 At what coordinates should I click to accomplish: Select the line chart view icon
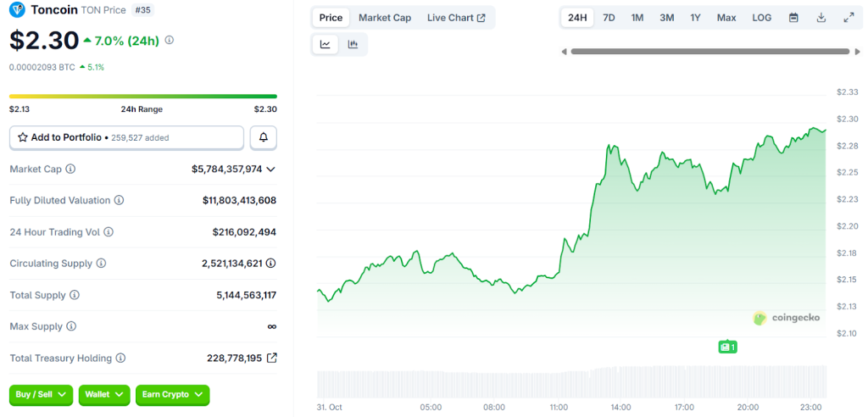coord(325,45)
